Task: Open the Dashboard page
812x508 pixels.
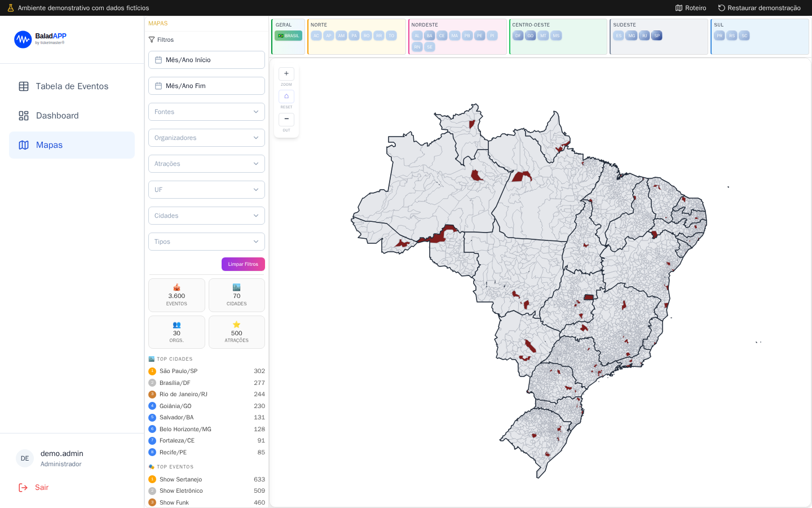Action: [72, 116]
